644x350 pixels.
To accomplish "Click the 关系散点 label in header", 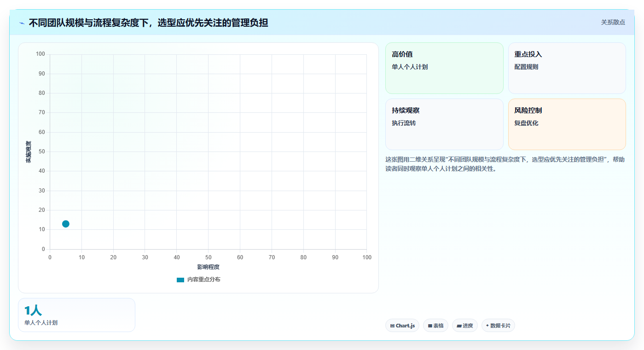I will pos(613,22).
